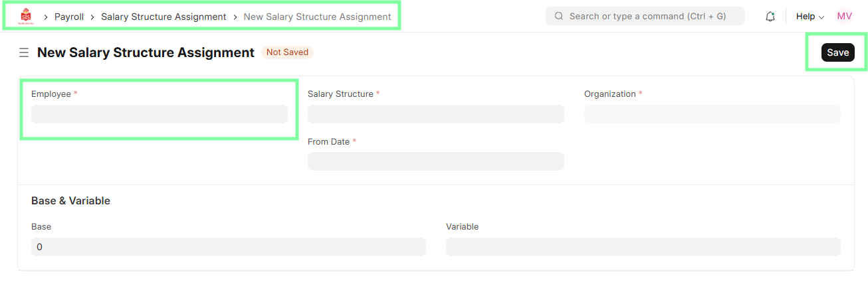Open Salary Structure Assignment breadcrumb
Image resolution: width=868 pixels, height=282 pixels.
(x=163, y=17)
